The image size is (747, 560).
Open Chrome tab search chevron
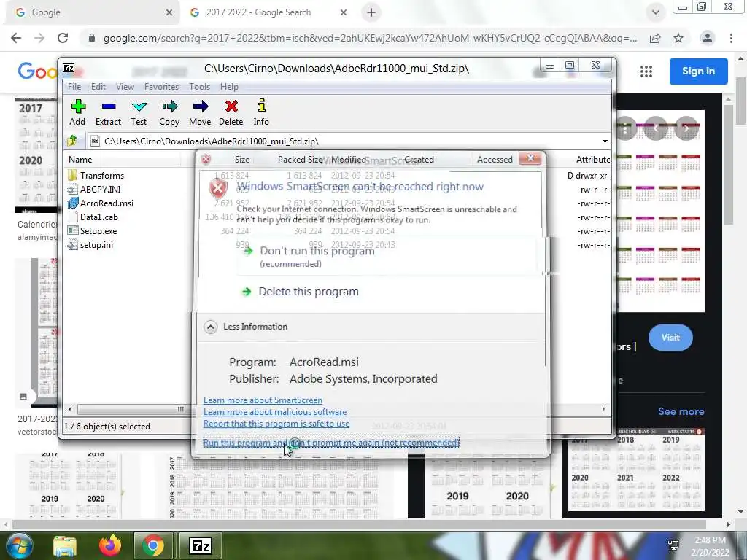656,12
